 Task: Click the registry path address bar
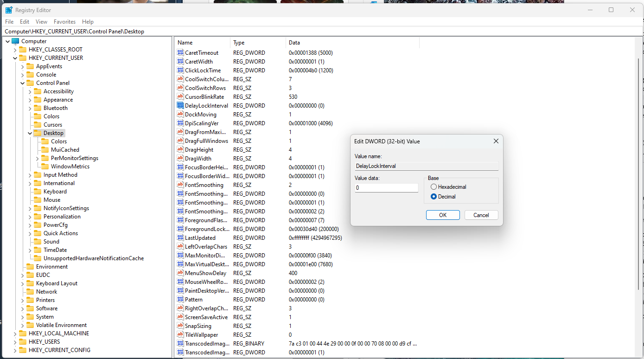322,32
